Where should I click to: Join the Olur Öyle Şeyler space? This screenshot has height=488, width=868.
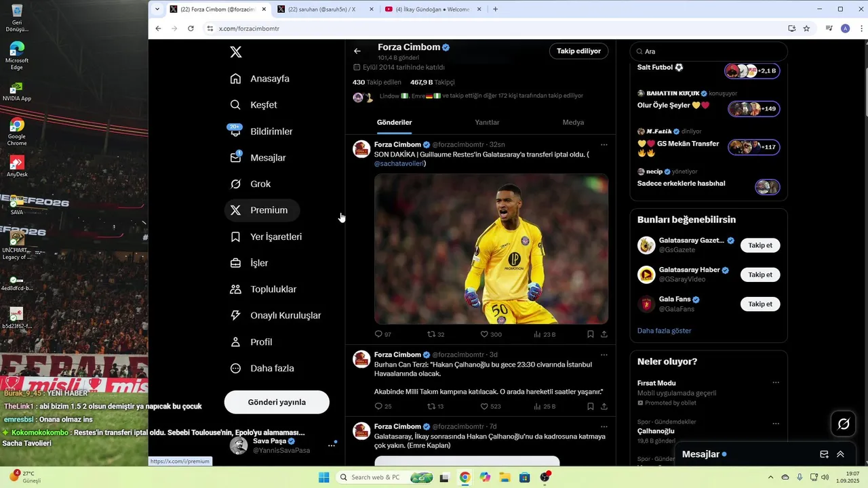coord(754,108)
